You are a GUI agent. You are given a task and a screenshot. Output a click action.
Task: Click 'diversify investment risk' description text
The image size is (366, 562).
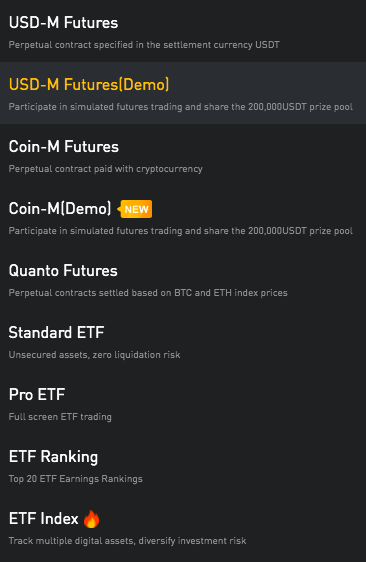pos(127,541)
